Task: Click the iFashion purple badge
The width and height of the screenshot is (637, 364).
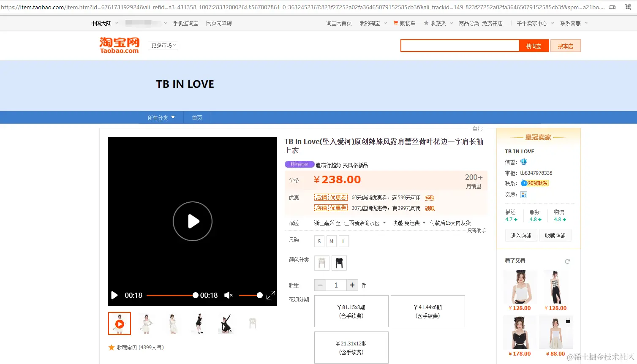Action: tap(299, 164)
